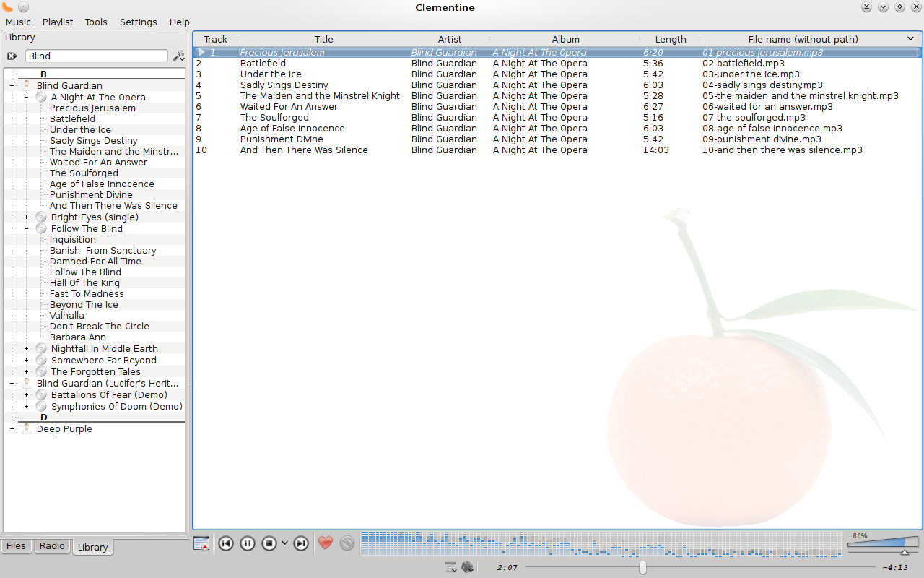Collapse the A Night At The Opera album
The image size is (924, 578).
pyautogui.click(x=27, y=97)
